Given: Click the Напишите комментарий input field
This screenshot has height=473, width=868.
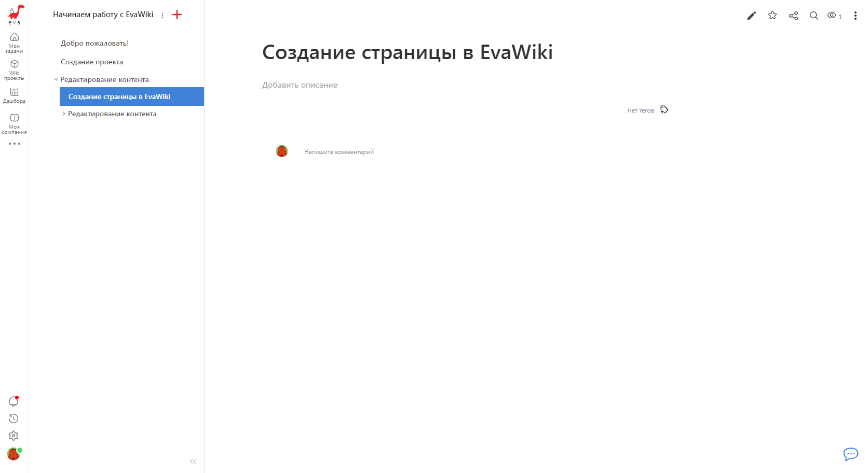Looking at the screenshot, I should coord(339,152).
